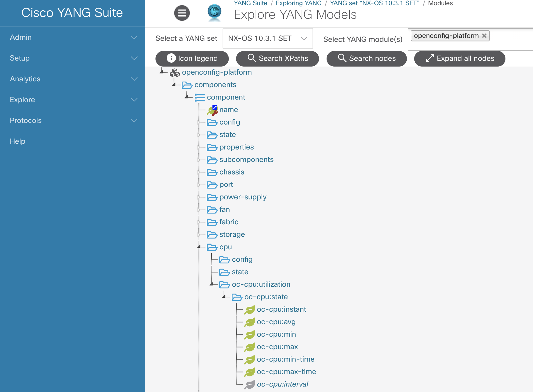Click the oc-cpu:min-time leaf icon
Viewport: 533px width, 392px height.
(x=250, y=360)
